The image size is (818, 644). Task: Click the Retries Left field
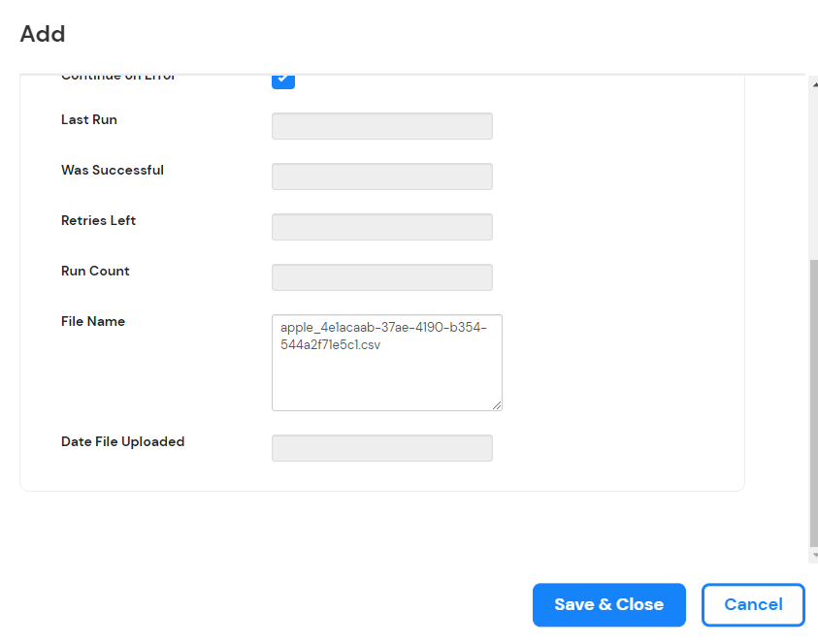pyautogui.click(x=381, y=226)
